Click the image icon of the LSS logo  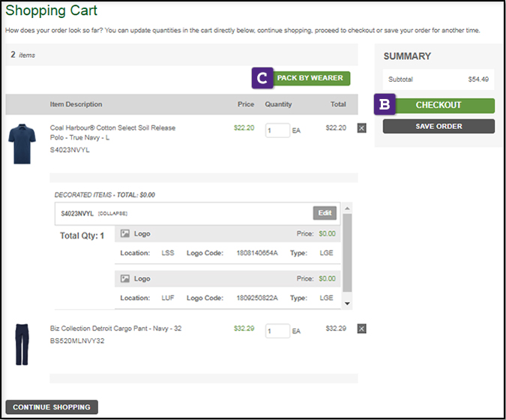(125, 234)
